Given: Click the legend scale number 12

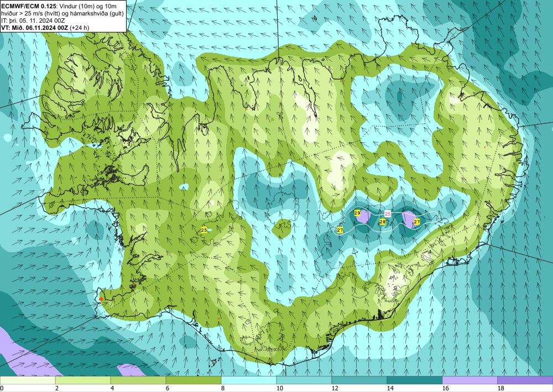Looking at the screenshot, I should [335, 388].
